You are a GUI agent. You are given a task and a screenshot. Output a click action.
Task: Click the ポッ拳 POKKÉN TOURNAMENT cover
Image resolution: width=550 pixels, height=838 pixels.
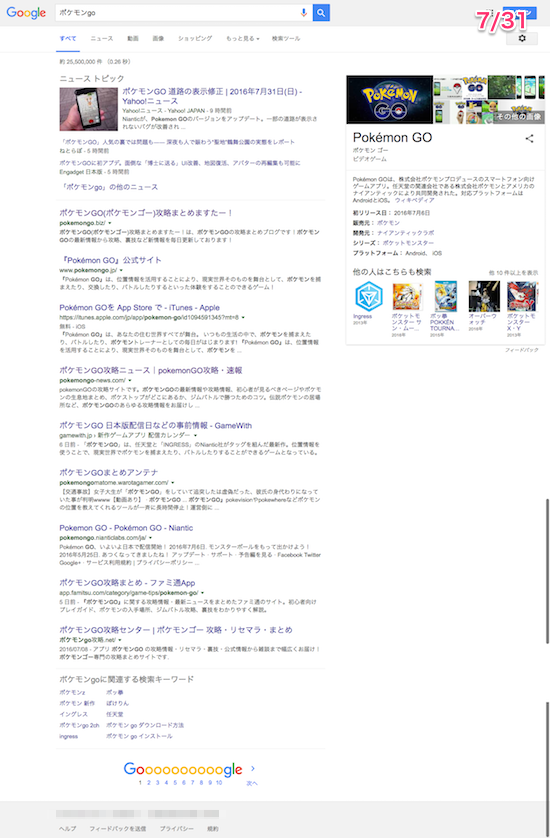[x=446, y=296]
